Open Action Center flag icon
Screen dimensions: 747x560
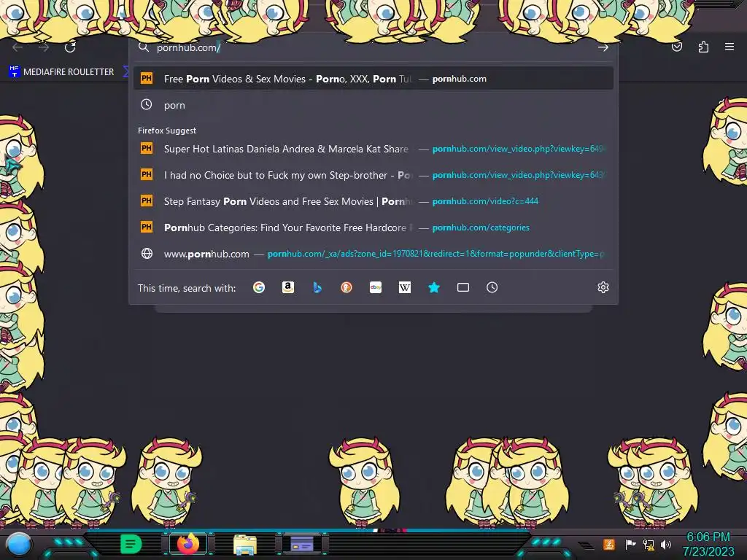pyautogui.click(x=630, y=544)
